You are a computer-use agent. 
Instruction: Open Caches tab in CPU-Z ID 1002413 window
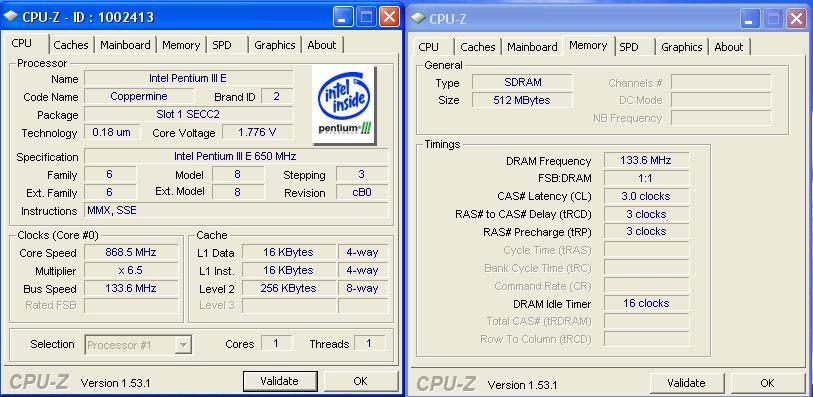pyautogui.click(x=71, y=45)
